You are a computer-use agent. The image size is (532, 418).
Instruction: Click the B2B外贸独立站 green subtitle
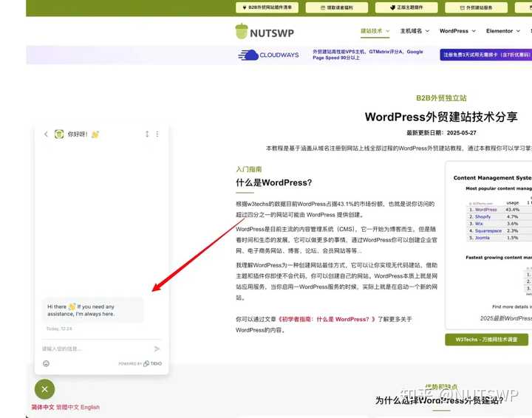pos(441,98)
